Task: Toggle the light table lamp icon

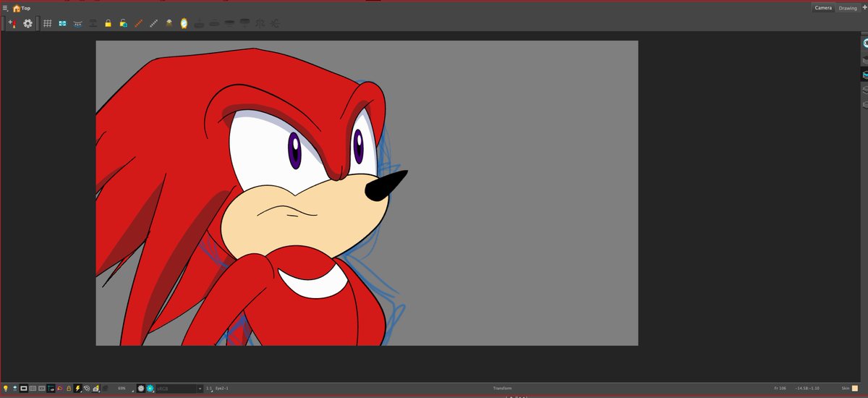Action: click(x=169, y=23)
